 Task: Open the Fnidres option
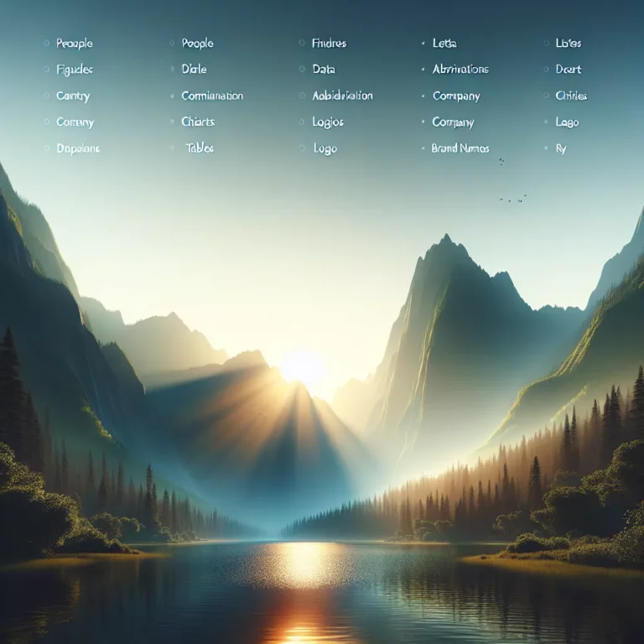(x=329, y=43)
